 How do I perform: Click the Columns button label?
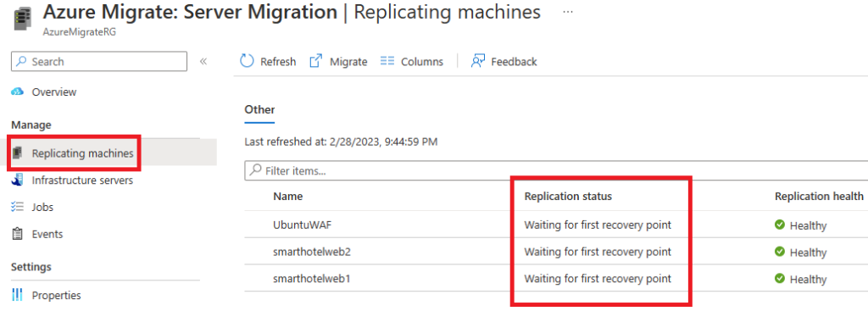pos(422,61)
